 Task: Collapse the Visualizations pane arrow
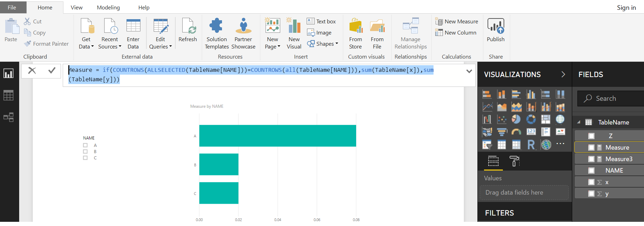point(563,74)
